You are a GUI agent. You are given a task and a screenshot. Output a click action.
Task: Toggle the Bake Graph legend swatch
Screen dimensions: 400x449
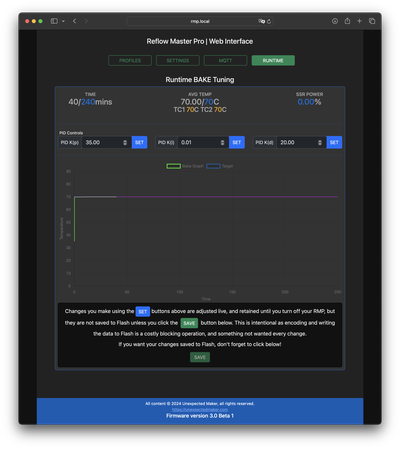point(174,166)
